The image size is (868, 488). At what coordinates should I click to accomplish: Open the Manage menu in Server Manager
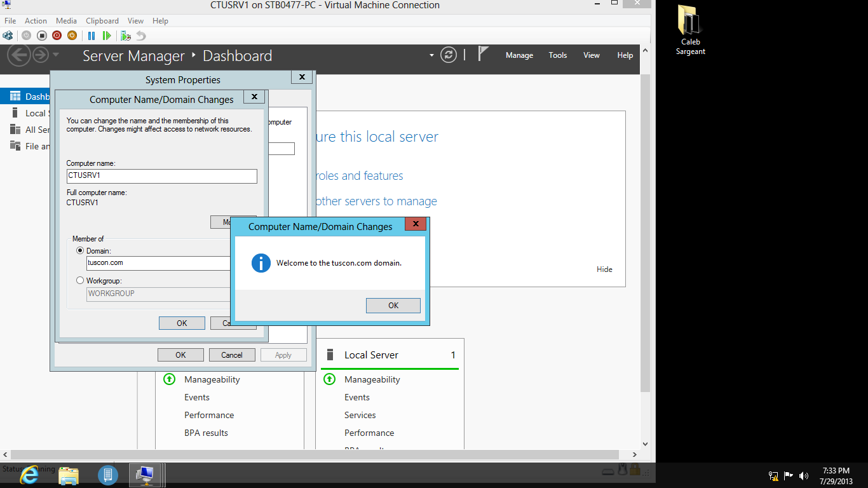pyautogui.click(x=519, y=55)
